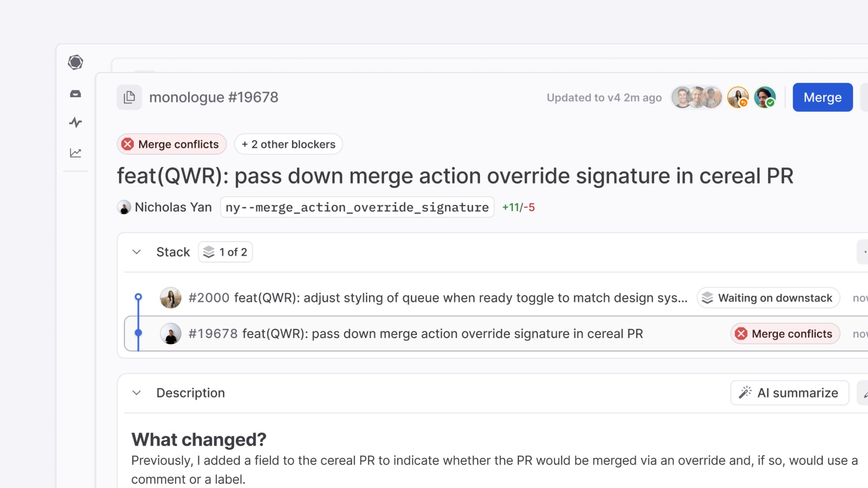
Task: Collapse the Description section chevron
Action: 137,393
